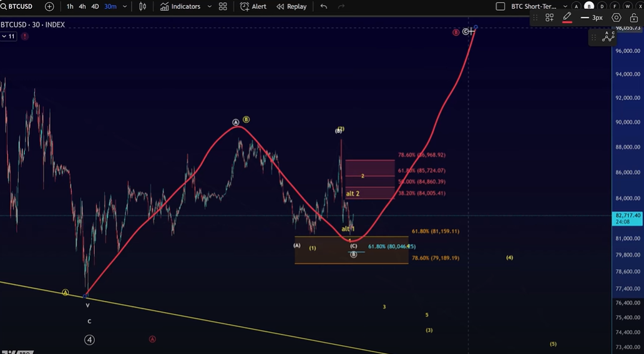Undo the last chart action
Screen dimensions: 644x354
(324, 7)
